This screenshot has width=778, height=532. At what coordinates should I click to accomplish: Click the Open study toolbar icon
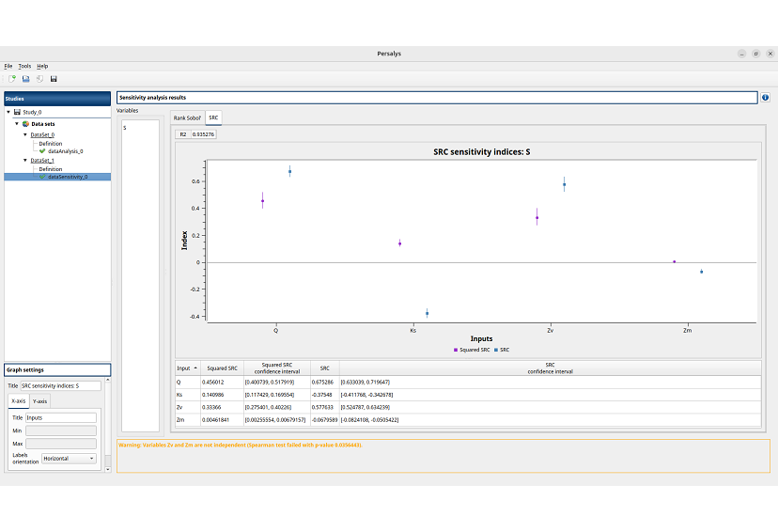(x=25, y=78)
